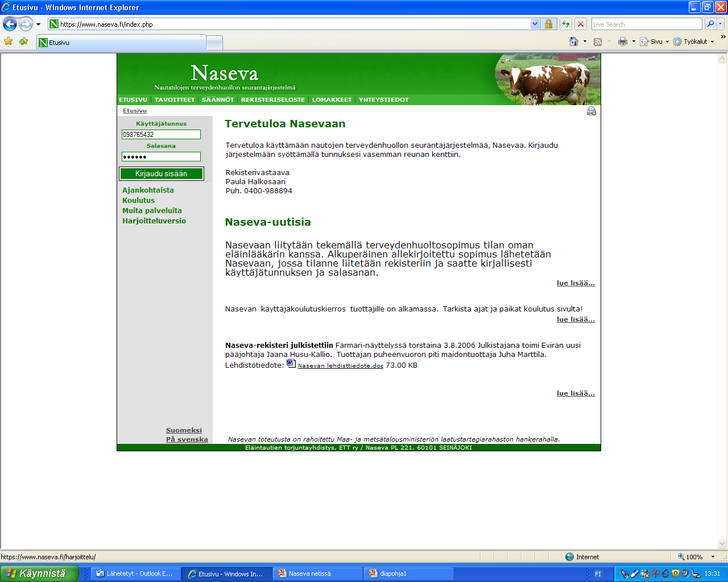Open the Favorites Center star icon

coord(8,41)
